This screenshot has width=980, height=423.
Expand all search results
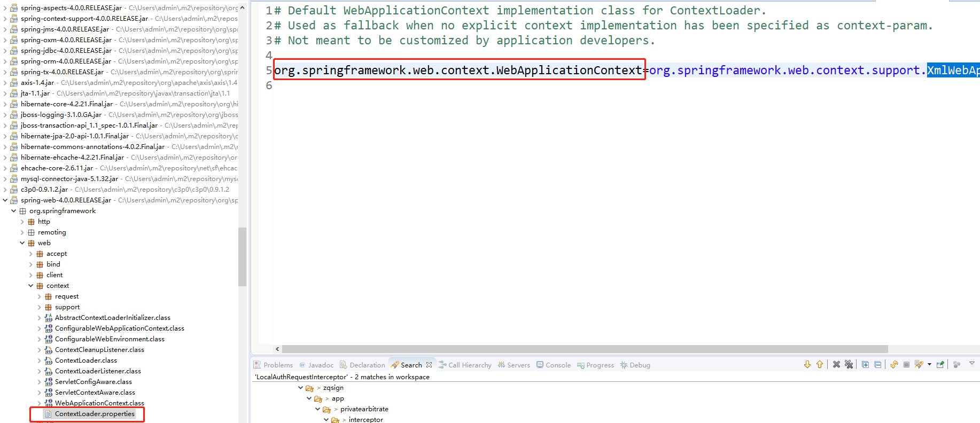(x=865, y=365)
